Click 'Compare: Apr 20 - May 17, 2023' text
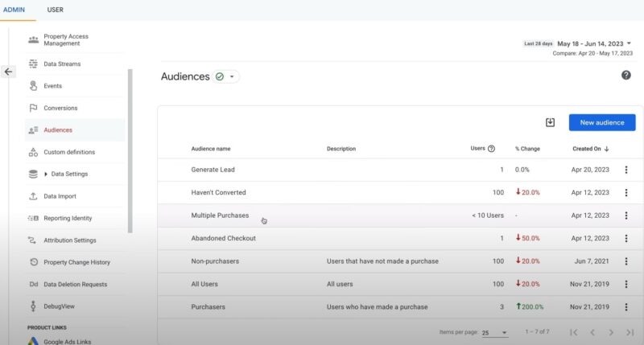This screenshot has height=345, width=644. [x=592, y=53]
